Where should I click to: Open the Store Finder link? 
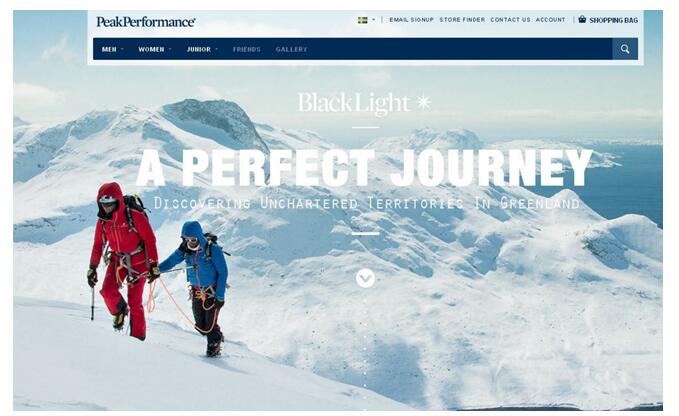click(462, 20)
